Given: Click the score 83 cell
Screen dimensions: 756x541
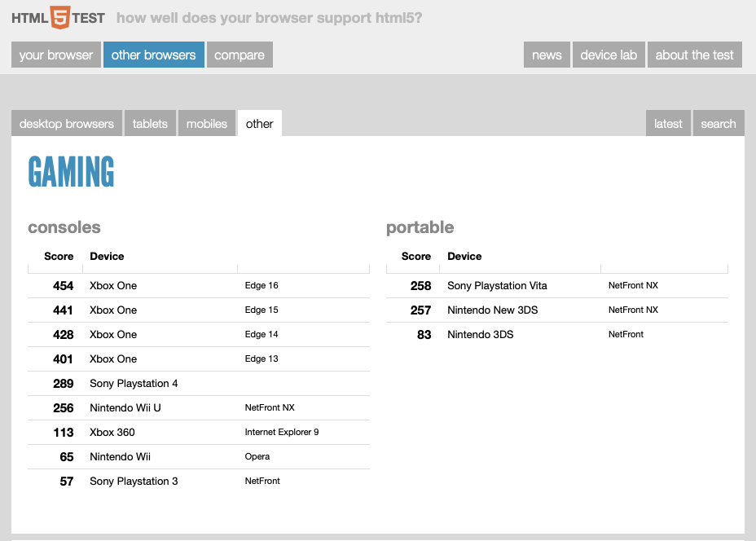Looking at the screenshot, I should coord(424,335).
